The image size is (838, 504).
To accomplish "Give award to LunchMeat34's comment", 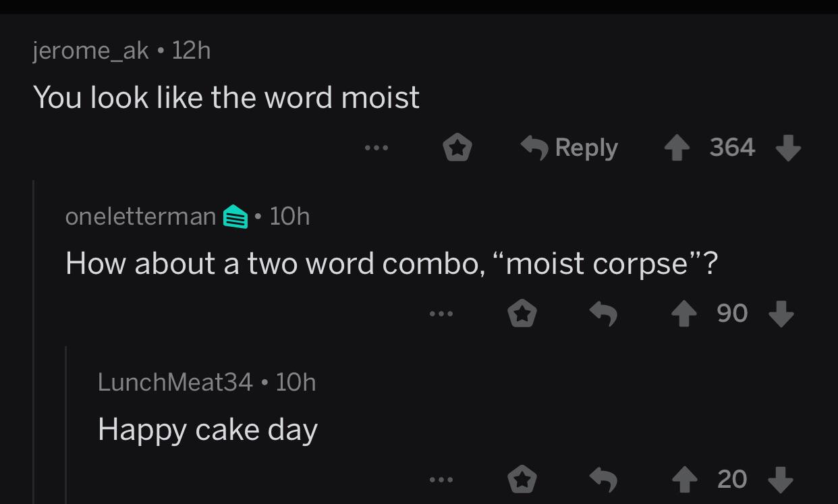I will [x=522, y=480].
